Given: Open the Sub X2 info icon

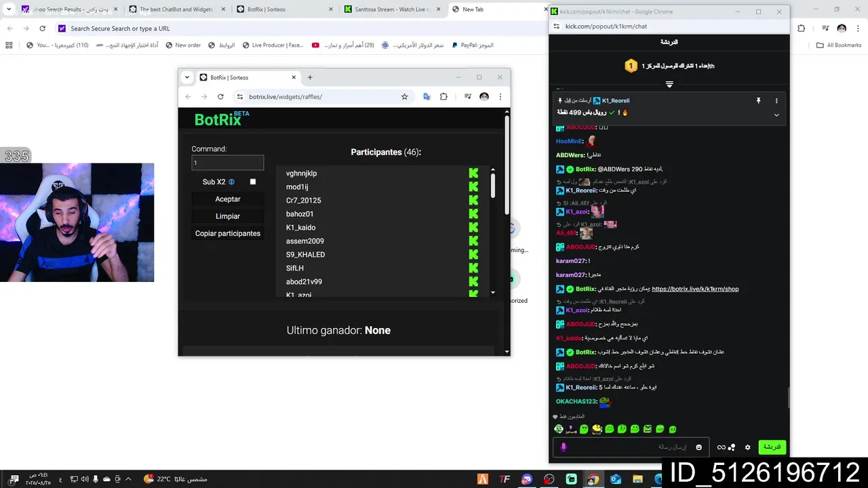Looking at the screenshot, I should click(x=231, y=182).
